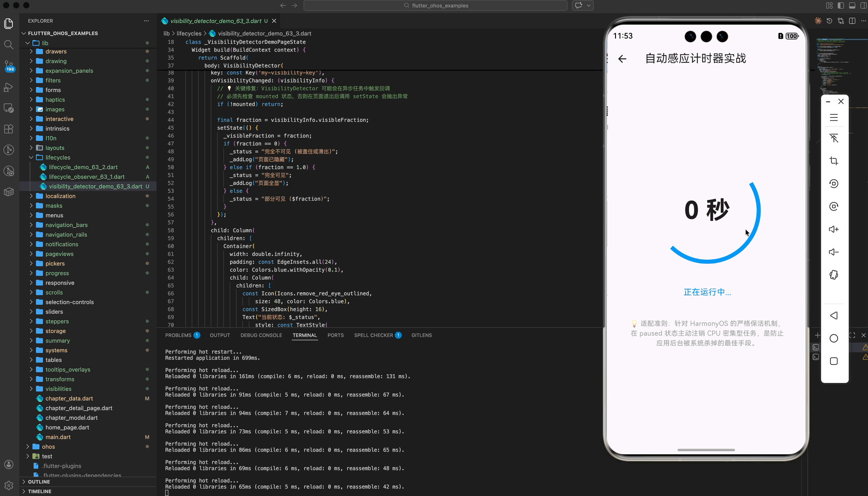This screenshot has width=868, height=496.
Task: Toggle the primary sidebar layout icon
Action: [x=840, y=6]
